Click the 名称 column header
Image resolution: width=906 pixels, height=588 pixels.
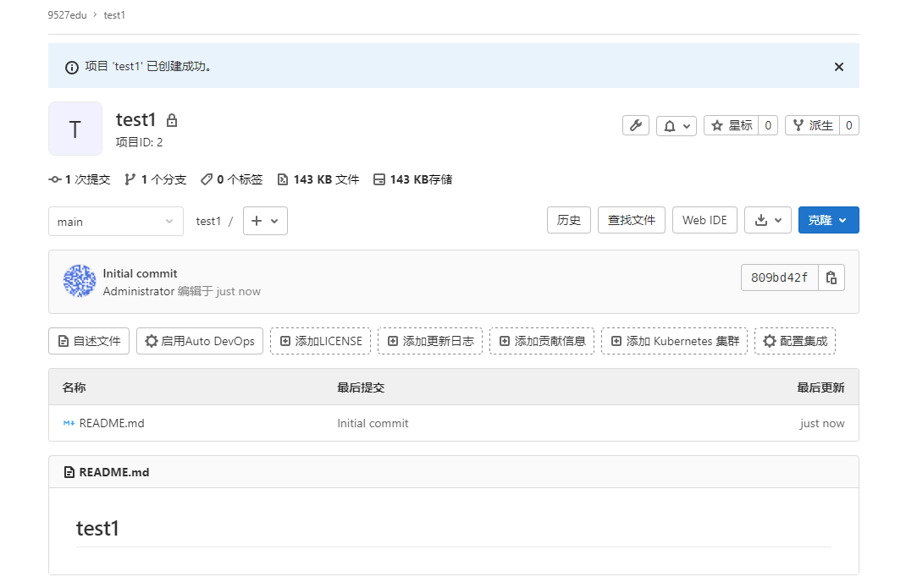74,387
